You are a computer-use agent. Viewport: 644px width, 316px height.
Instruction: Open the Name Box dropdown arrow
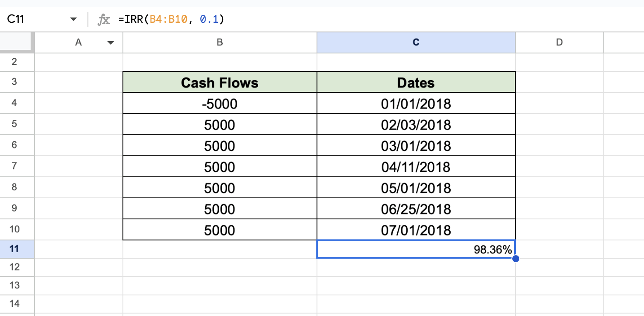[73, 19]
